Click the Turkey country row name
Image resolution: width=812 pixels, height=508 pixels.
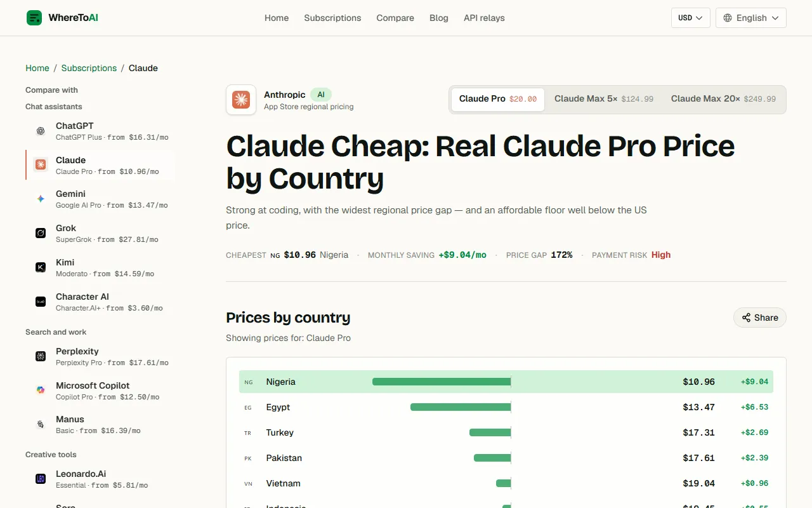coord(280,432)
